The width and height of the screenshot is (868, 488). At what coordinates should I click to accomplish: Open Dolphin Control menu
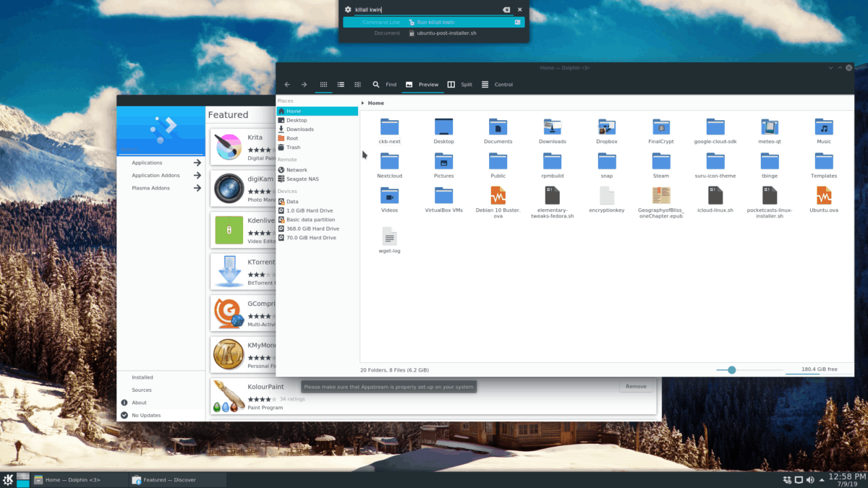coord(497,85)
